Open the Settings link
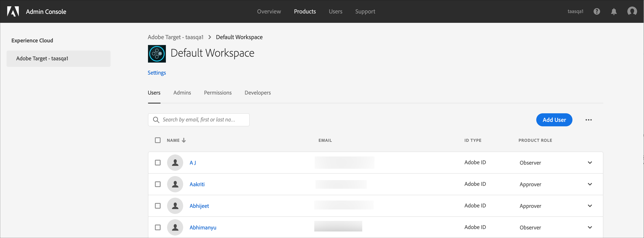This screenshot has height=238, width=644. (x=157, y=73)
